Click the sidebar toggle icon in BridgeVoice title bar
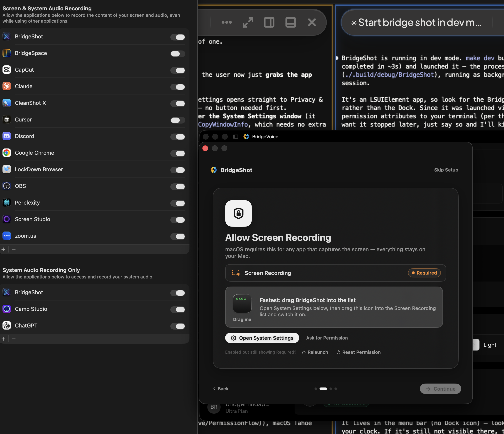This screenshot has width=504, height=434. pyautogui.click(x=235, y=137)
